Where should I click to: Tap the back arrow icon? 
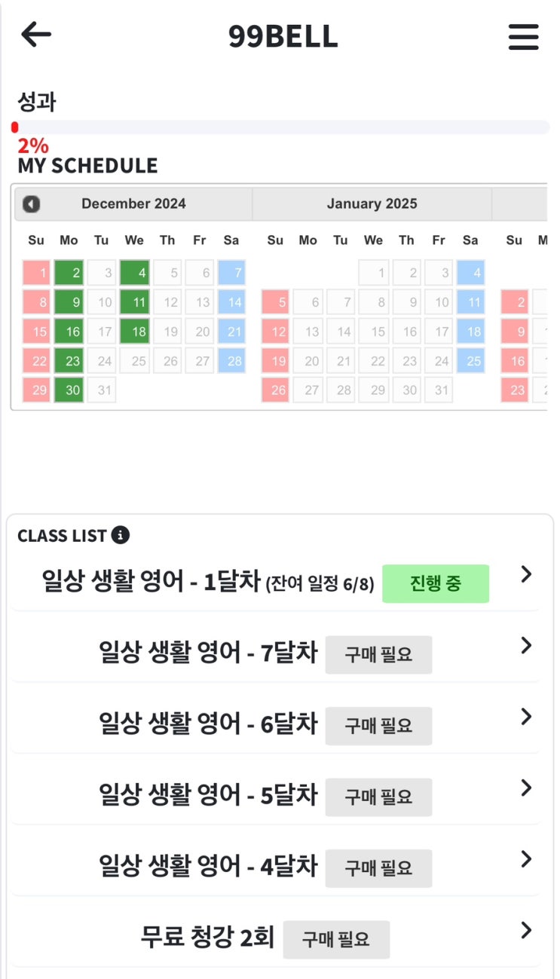35,35
